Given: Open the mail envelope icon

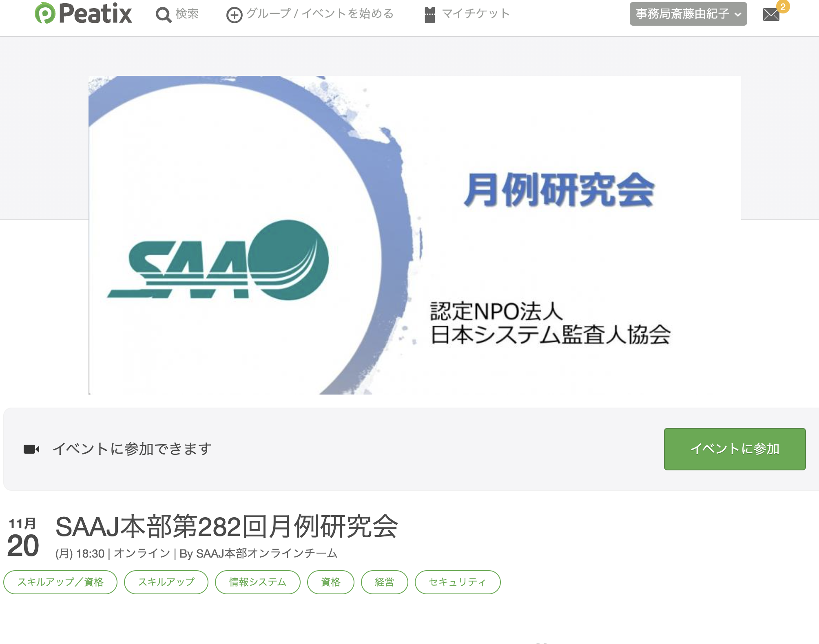Looking at the screenshot, I should click(x=771, y=15).
